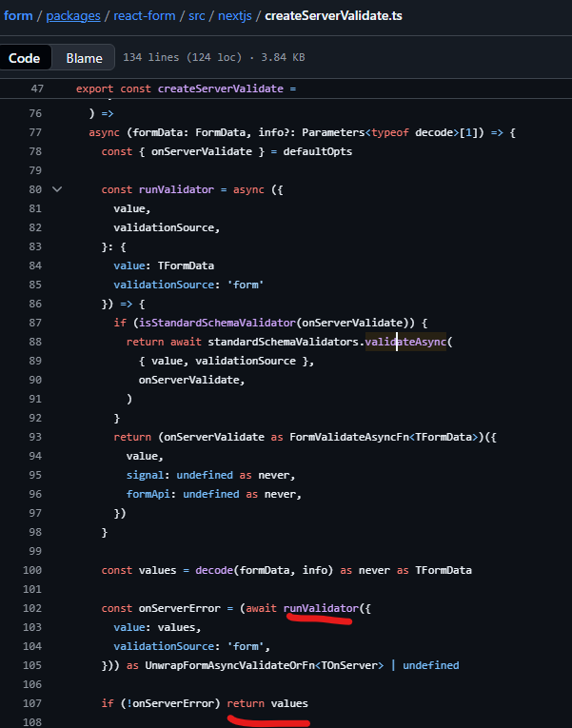The height and width of the screenshot is (728, 572).
Task: Click standardSchemaValidators on line 88
Action: pos(284,342)
